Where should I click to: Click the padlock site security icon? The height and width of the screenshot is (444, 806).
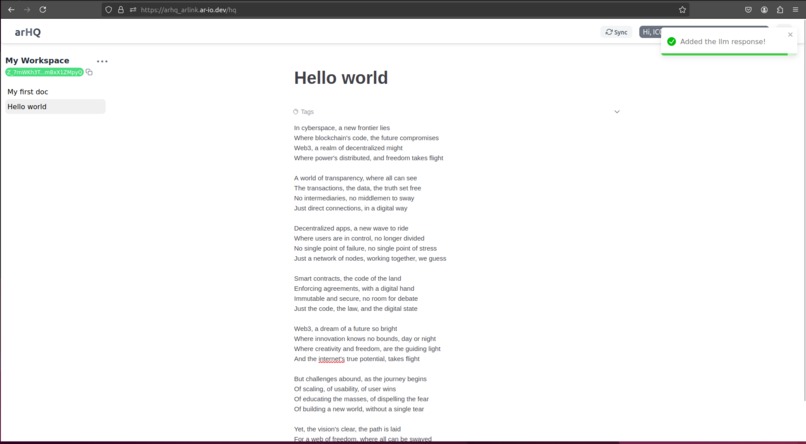point(121,9)
